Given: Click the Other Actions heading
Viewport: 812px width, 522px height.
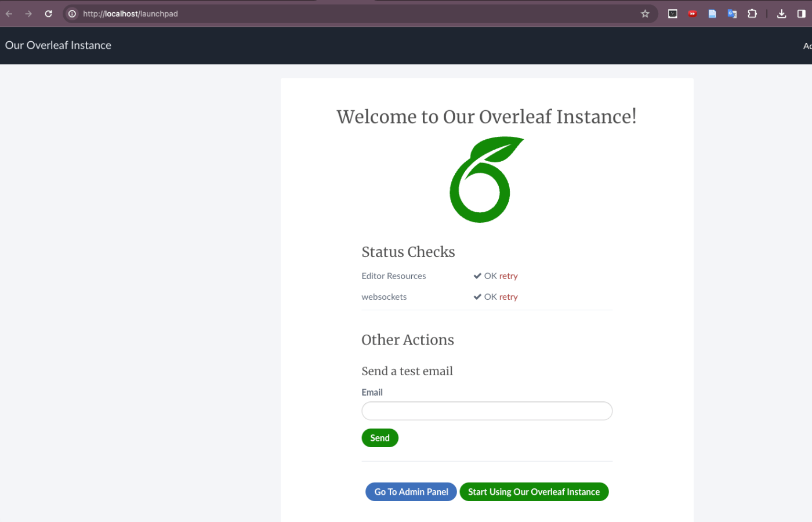Looking at the screenshot, I should pos(408,340).
